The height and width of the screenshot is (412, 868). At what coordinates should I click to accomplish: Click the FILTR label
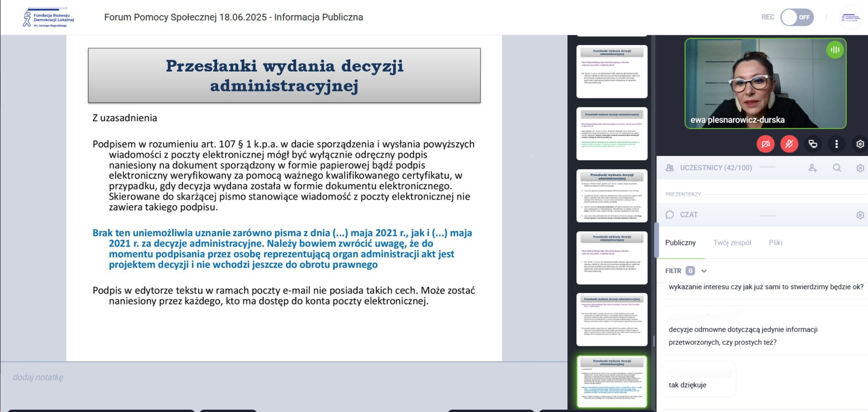click(673, 271)
